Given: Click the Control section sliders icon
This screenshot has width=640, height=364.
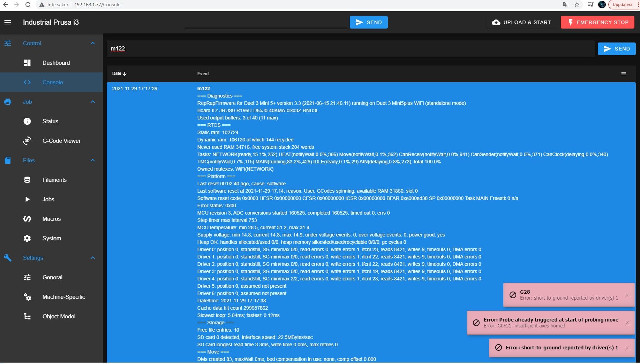Looking at the screenshot, I should click(x=8, y=43).
